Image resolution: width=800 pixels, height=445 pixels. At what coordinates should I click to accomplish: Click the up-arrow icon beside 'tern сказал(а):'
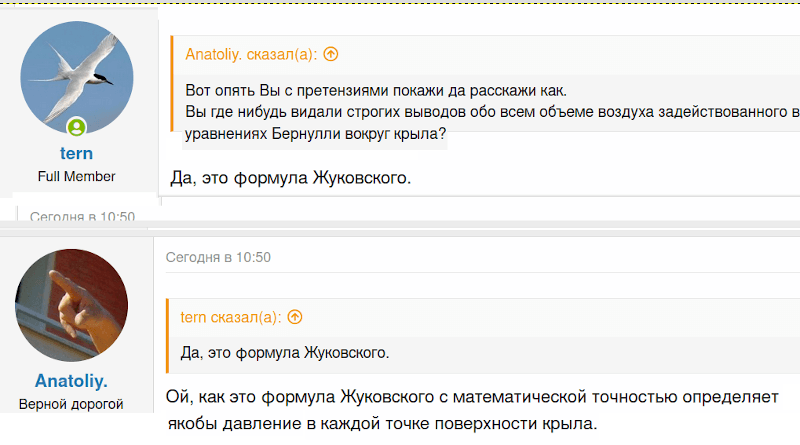coord(294,317)
